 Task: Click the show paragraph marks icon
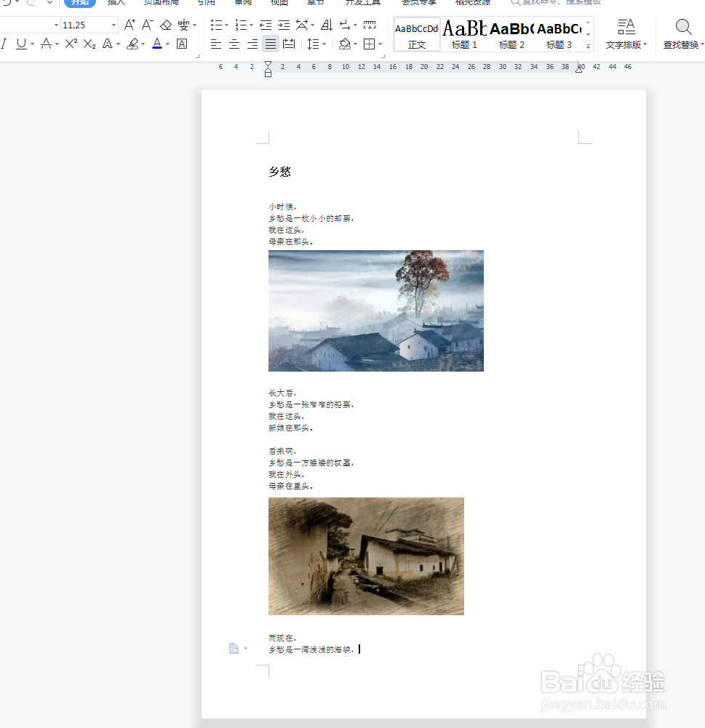pyautogui.click(x=345, y=25)
